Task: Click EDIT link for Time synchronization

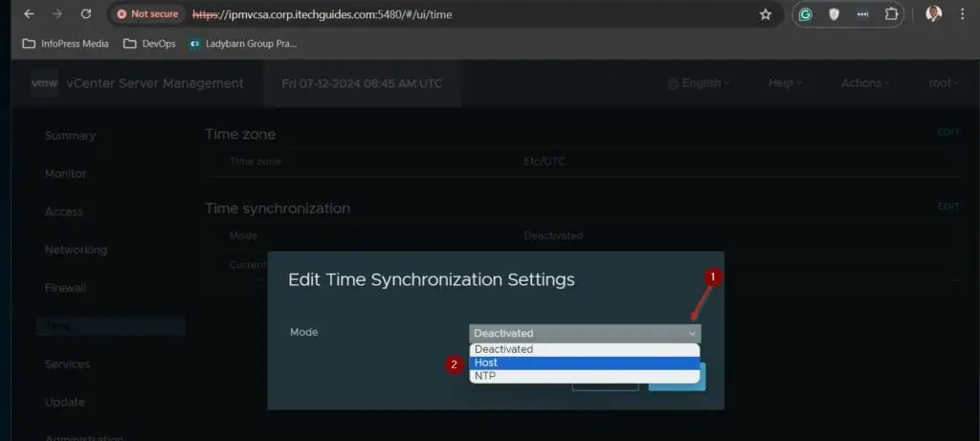Action: [x=948, y=206]
